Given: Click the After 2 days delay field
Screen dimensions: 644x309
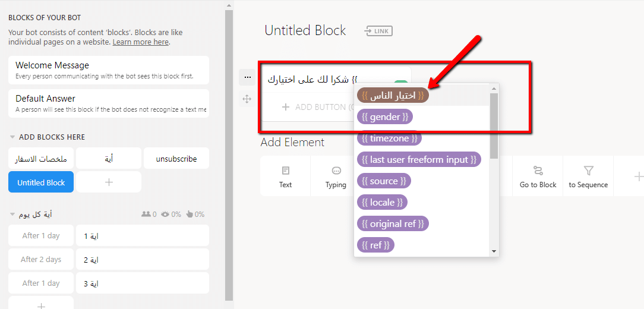Looking at the screenshot, I should point(41,259).
